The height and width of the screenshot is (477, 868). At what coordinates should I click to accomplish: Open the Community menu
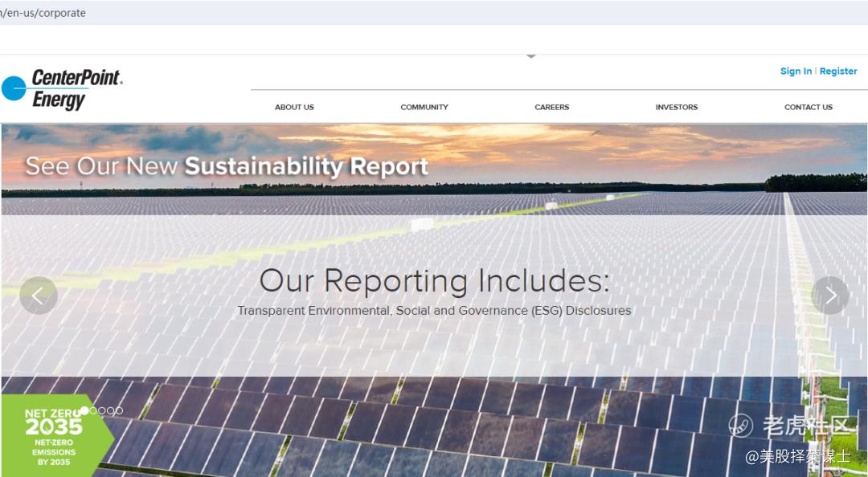coord(424,107)
